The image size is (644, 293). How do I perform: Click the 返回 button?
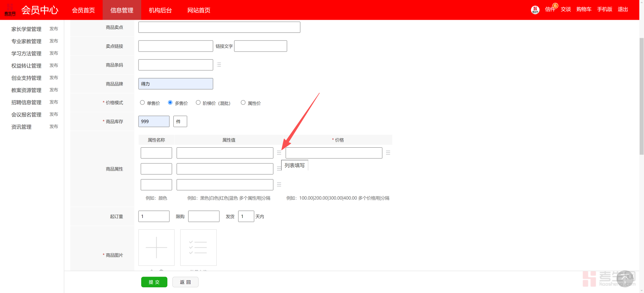[185, 282]
